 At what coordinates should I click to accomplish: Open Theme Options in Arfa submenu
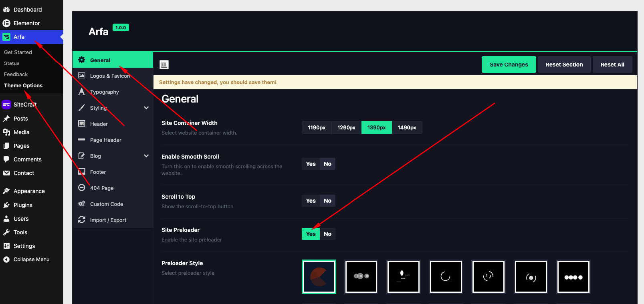pyautogui.click(x=23, y=86)
